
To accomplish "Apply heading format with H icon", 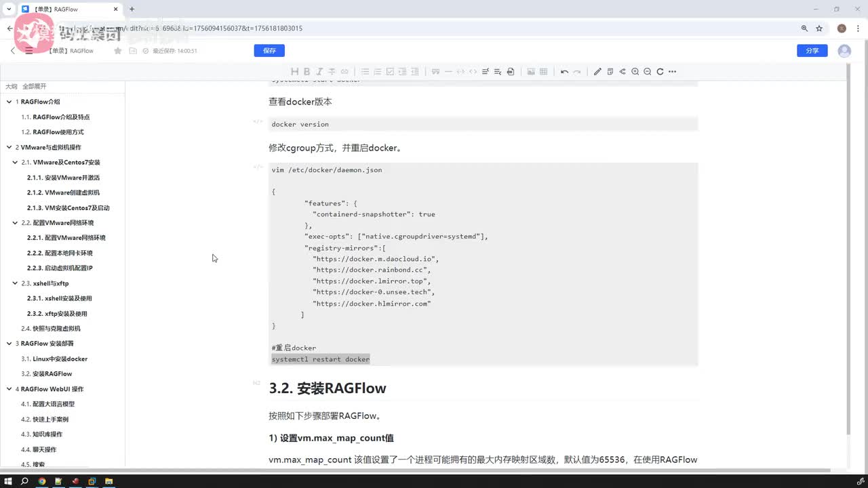I will click(x=294, y=72).
